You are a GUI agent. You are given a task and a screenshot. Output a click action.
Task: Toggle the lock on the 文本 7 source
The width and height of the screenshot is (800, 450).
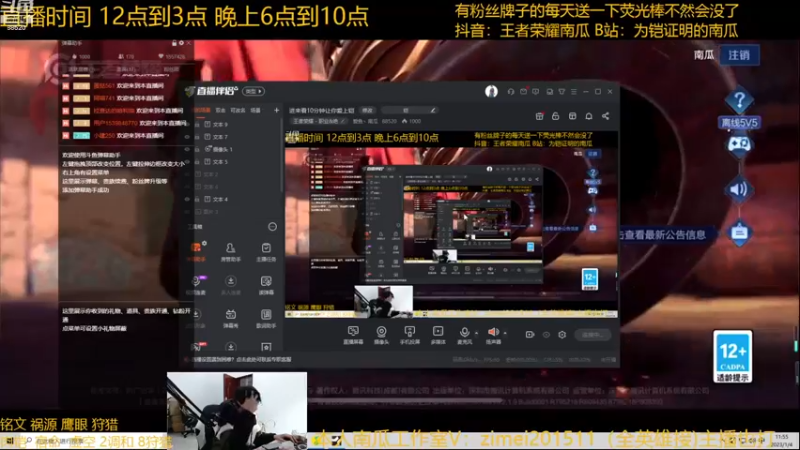[x=197, y=137]
